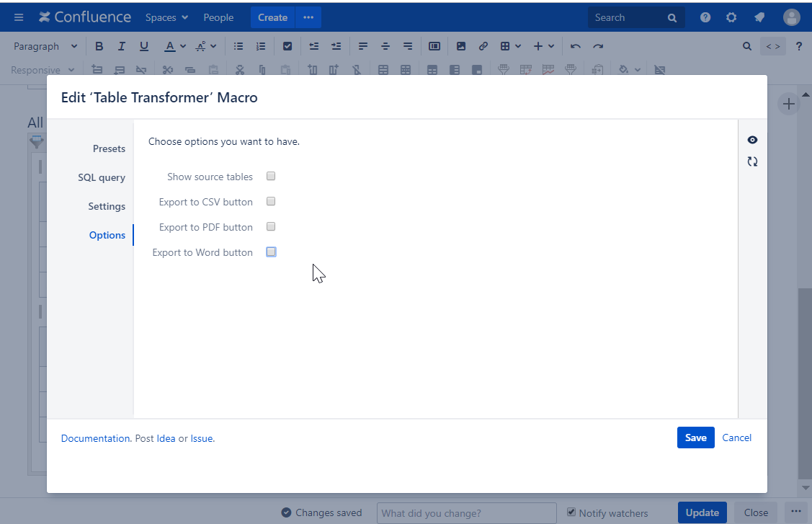This screenshot has height=524, width=812.
Task: Tick the Export to PDF button checkbox
Action: [x=271, y=226]
